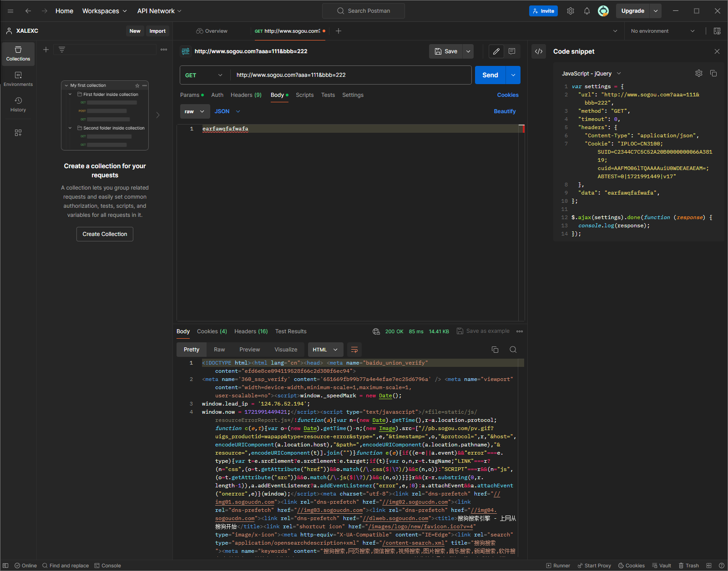The height and width of the screenshot is (571, 728).
Task: Open the Save options dropdown arrow
Action: click(x=468, y=51)
